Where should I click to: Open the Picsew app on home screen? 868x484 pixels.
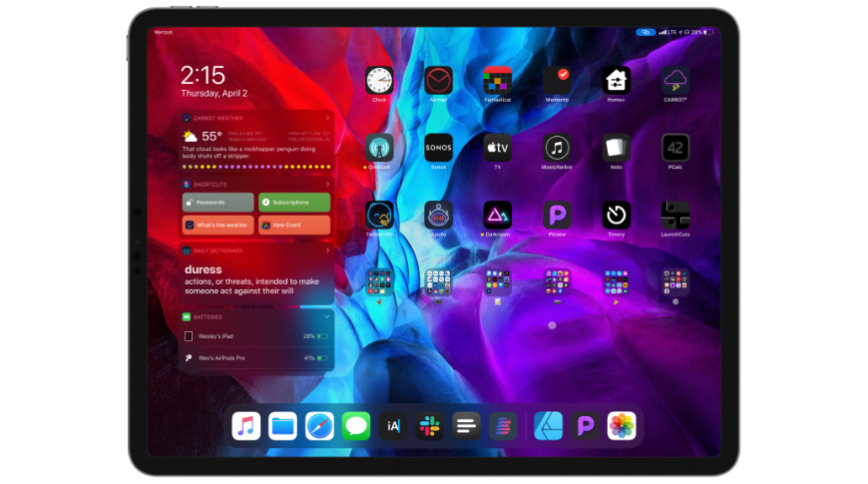pyautogui.click(x=557, y=215)
